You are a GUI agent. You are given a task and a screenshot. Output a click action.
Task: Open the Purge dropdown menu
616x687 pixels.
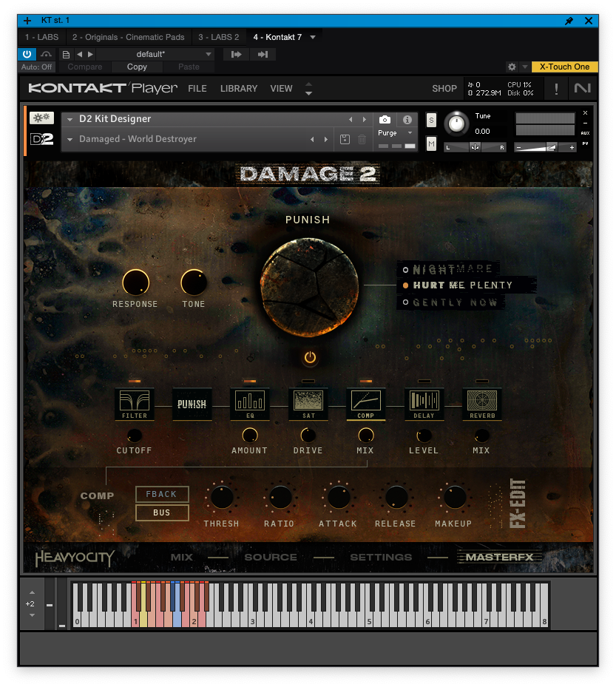tap(395, 133)
